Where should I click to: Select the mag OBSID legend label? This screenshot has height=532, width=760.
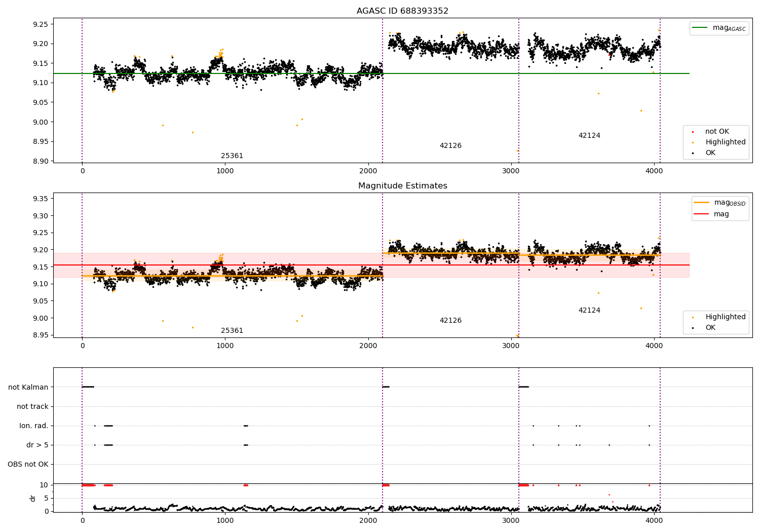tap(730, 203)
